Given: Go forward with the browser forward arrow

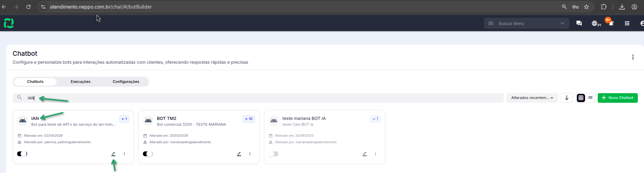Looking at the screenshot, I should pos(16,7).
